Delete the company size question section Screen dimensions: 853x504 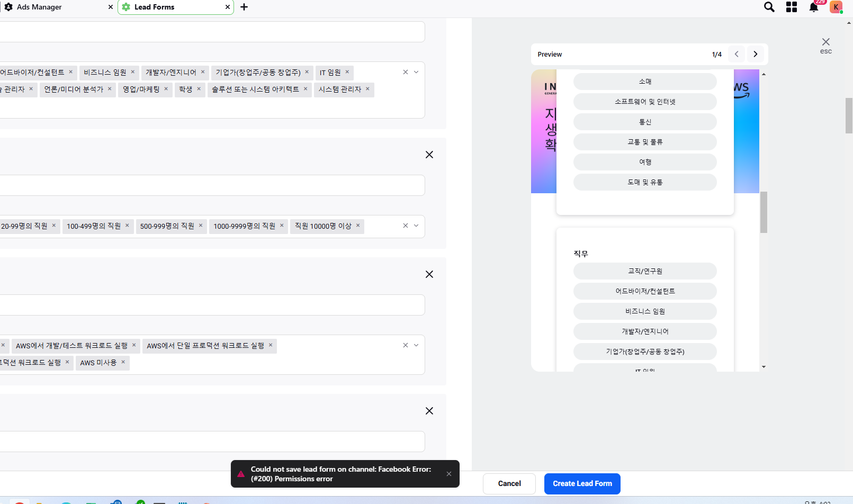tap(429, 155)
